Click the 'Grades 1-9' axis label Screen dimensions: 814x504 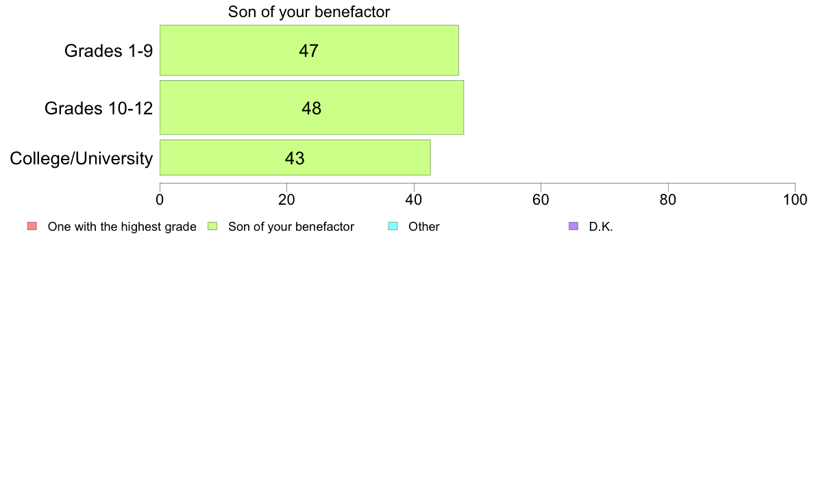tap(108, 51)
